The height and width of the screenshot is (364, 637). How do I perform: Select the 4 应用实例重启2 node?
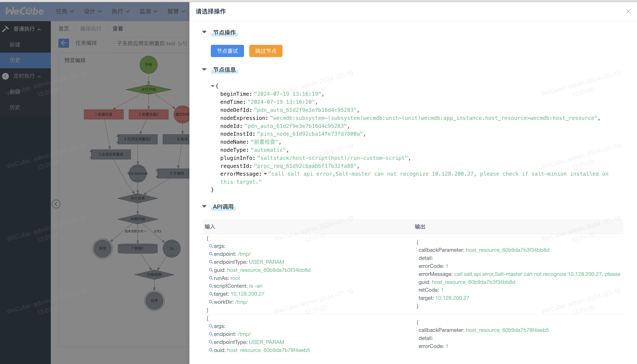click(x=137, y=139)
